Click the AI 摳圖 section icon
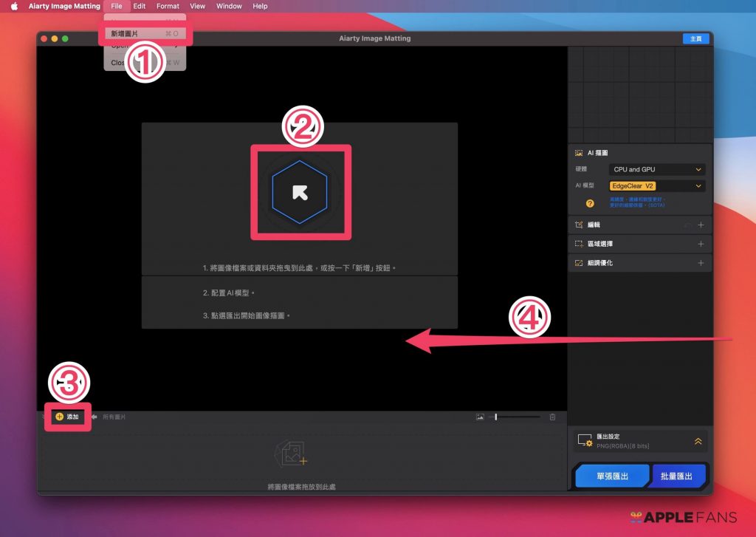The width and height of the screenshot is (756, 537). click(579, 153)
